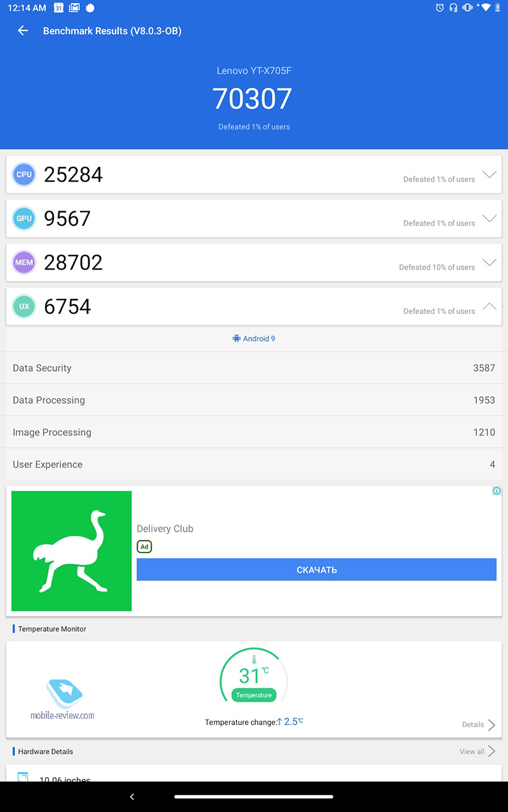Tap the Details chevron arrow
The height and width of the screenshot is (812, 508).
click(491, 724)
